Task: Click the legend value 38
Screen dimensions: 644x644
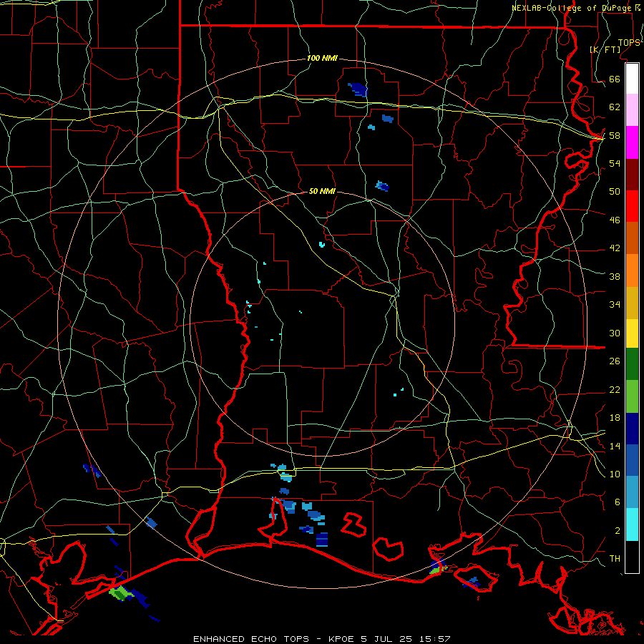Action: (x=615, y=276)
